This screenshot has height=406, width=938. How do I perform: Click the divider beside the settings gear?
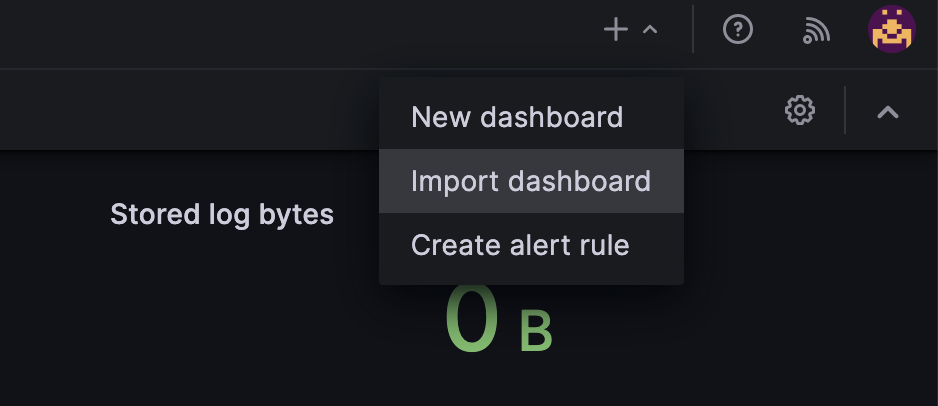tap(845, 110)
